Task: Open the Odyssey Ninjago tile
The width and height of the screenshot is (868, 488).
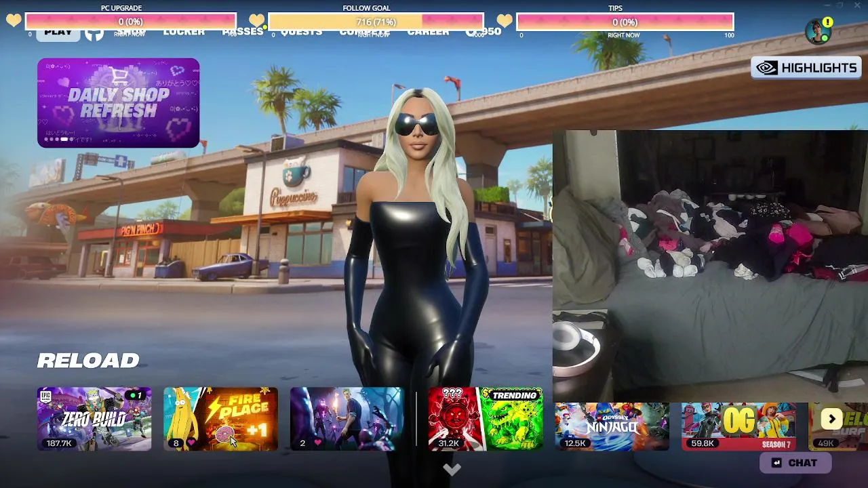Action: (612, 426)
